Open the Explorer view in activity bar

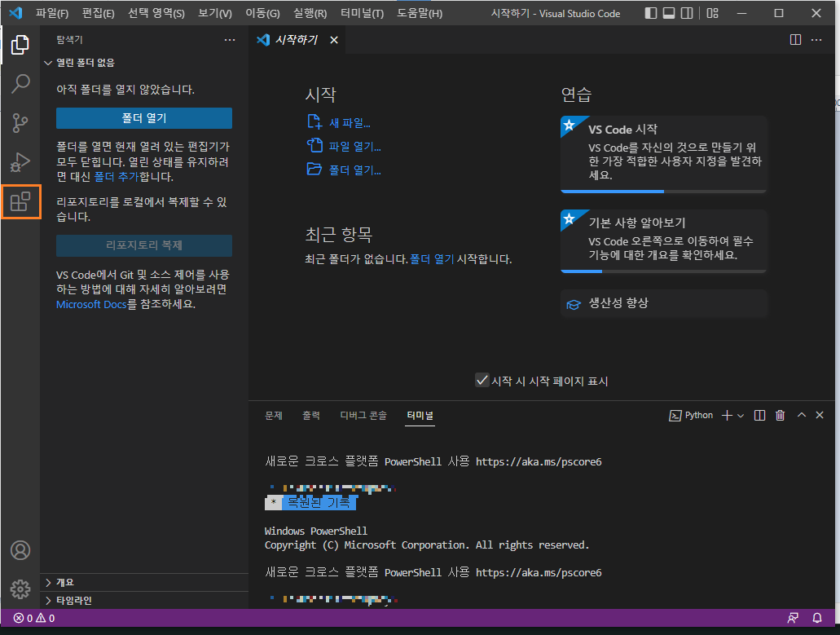tap(20, 45)
